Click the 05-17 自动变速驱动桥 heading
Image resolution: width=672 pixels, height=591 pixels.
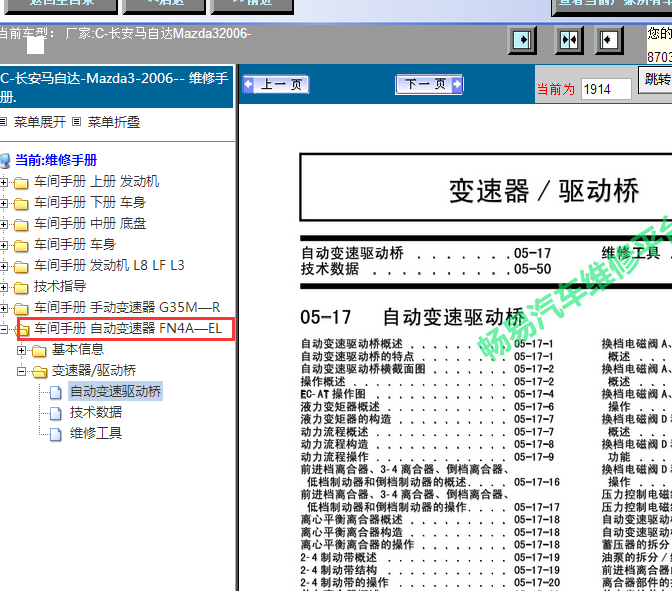click(x=413, y=318)
